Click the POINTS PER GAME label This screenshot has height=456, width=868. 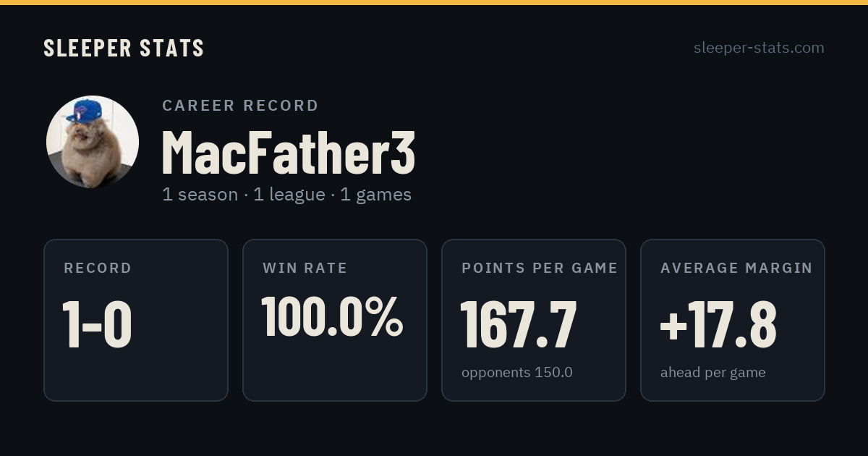click(x=540, y=268)
